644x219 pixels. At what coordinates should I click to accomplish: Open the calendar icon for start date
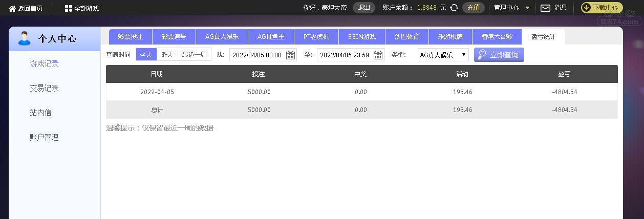(x=290, y=55)
